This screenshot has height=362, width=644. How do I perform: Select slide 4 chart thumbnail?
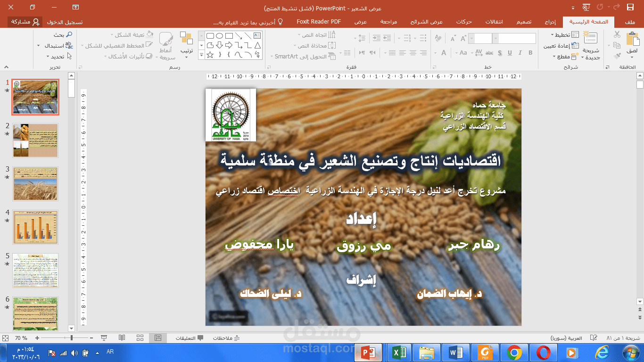pyautogui.click(x=35, y=227)
